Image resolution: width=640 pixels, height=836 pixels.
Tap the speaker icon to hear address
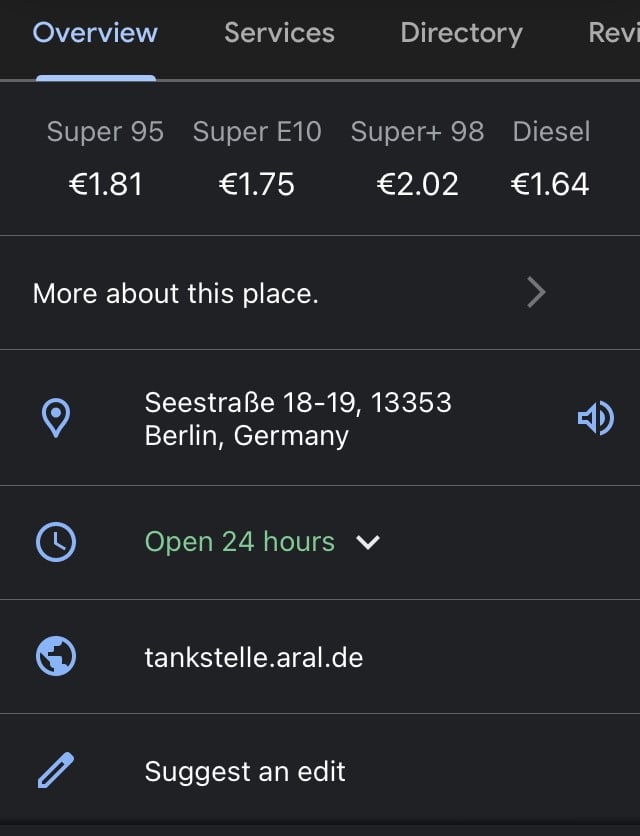pos(596,418)
